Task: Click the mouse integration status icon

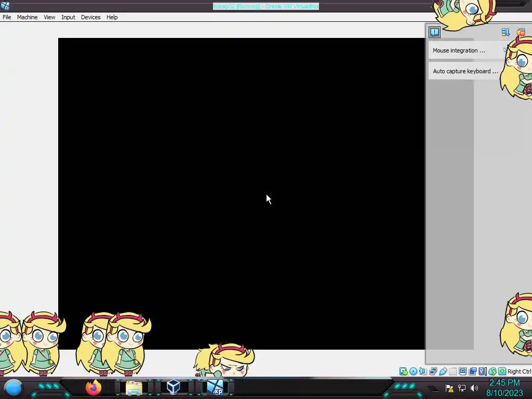Action: point(493,371)
